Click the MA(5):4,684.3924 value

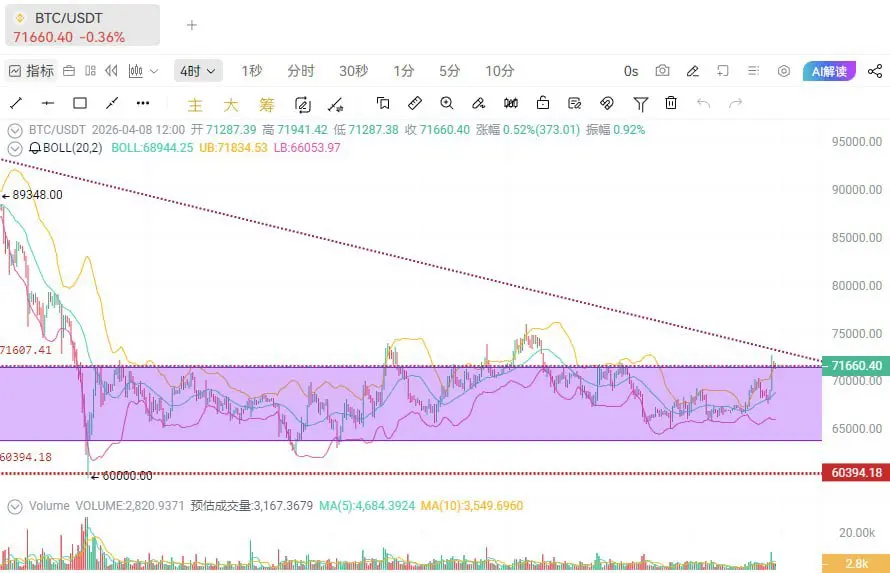pos(367,505)
